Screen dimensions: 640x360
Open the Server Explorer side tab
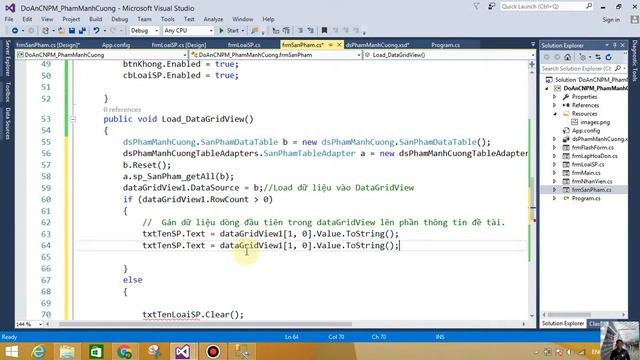point(7,58)
